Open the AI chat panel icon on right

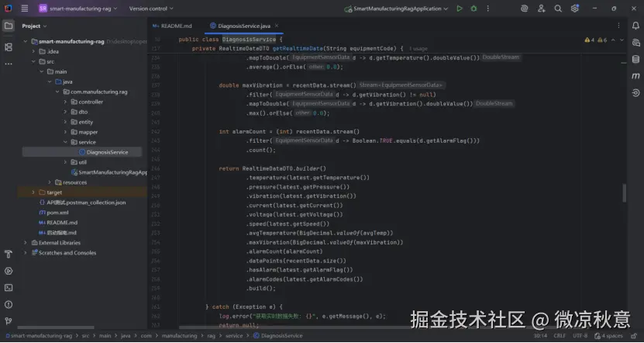[635, 43]
